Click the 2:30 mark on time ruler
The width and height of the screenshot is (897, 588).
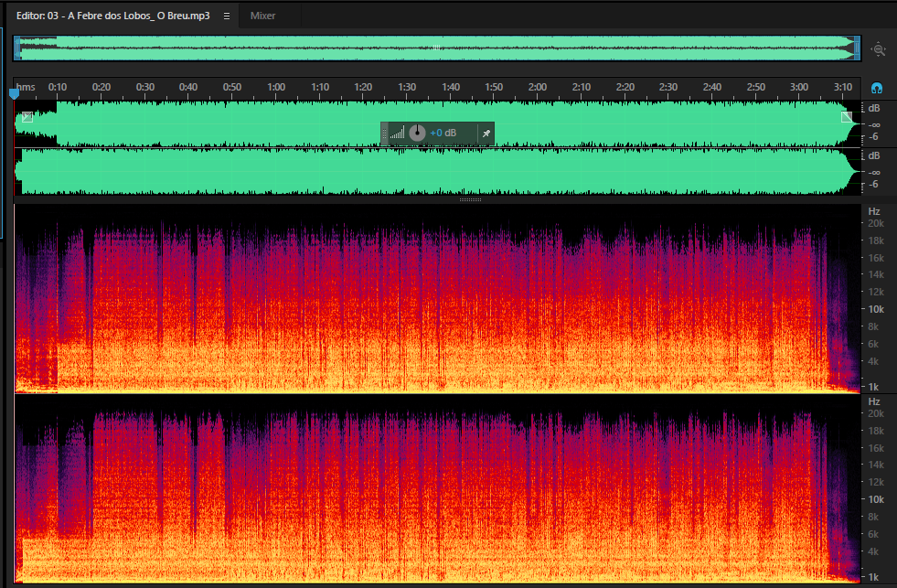click(x=668, y=87)
